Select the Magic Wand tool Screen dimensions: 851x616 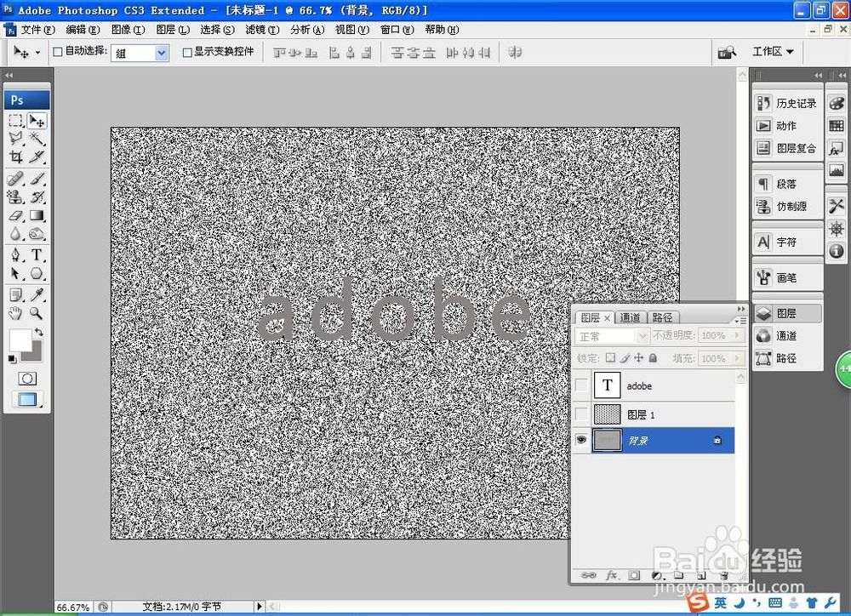pos(37,139)
